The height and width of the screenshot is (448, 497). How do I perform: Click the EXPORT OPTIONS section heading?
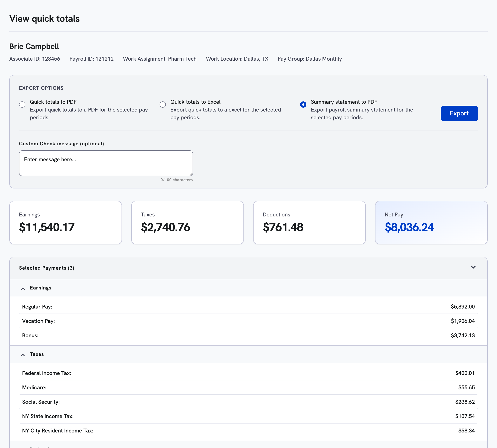click(41, 88)
